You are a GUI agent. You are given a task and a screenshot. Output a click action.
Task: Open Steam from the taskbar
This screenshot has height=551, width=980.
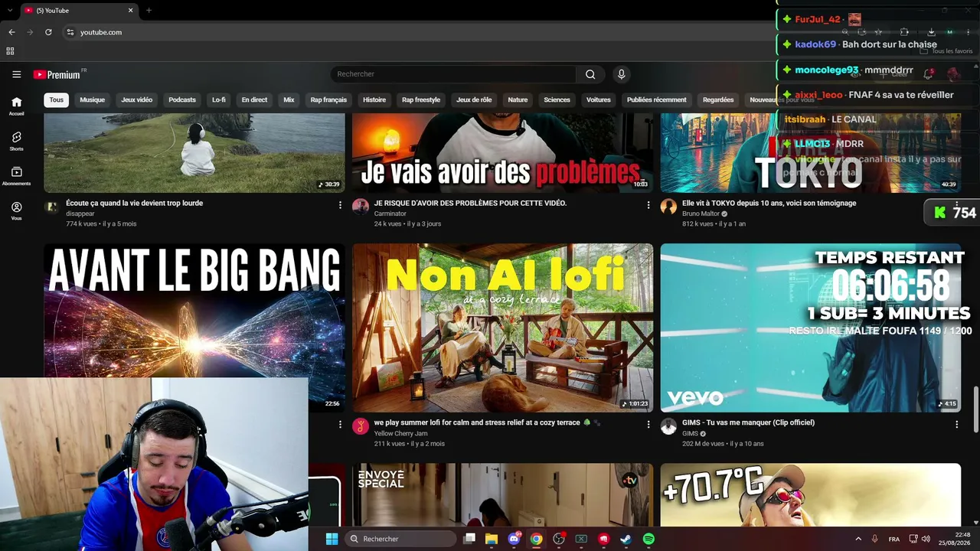point(626,539)
